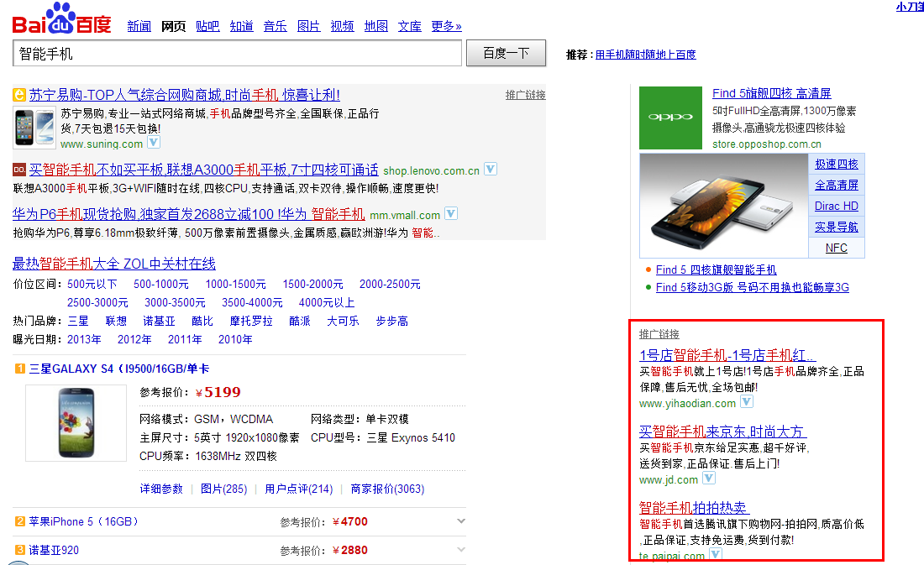Open the 贴吧 tab
This screenshot has width=924, height=565.
click(x=207, y=26)
